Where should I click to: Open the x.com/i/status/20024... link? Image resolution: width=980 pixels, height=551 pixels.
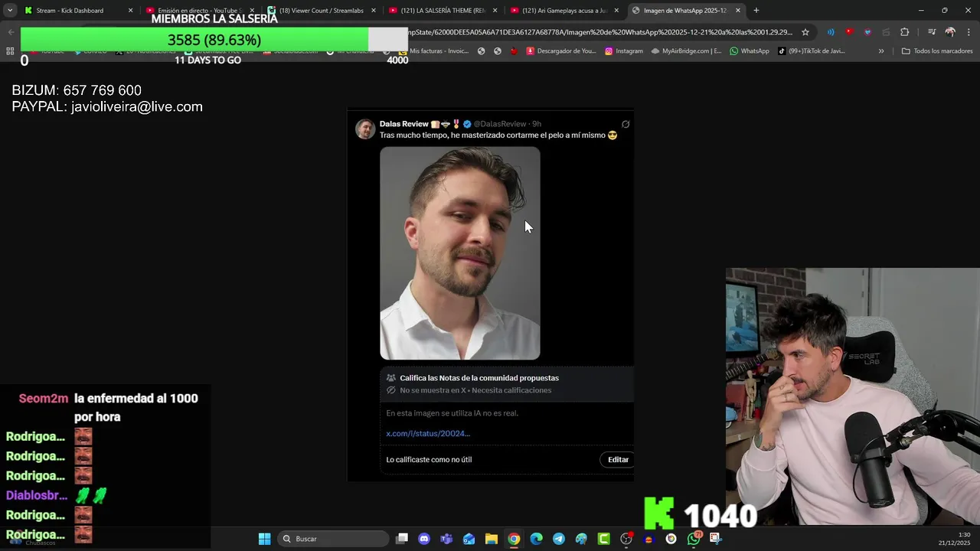click(x=428, y=433)
